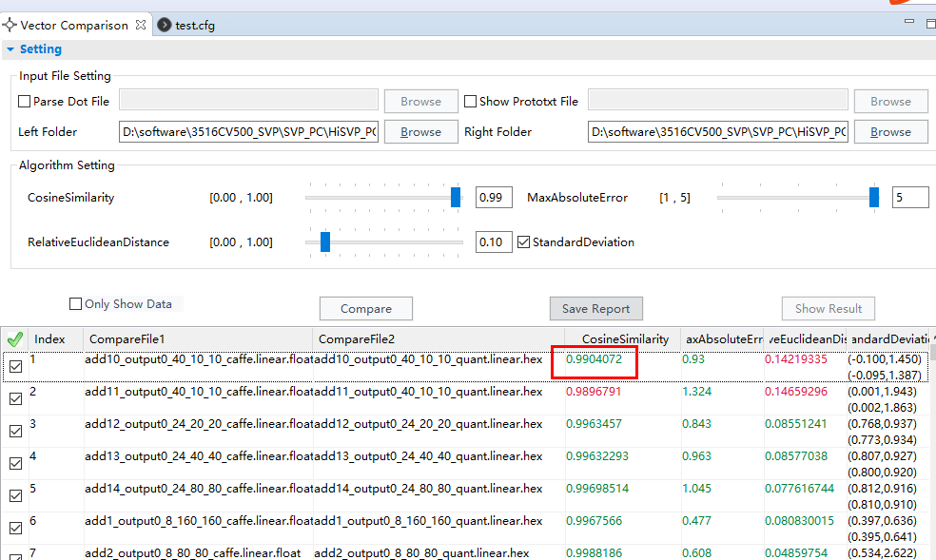Click the red Euclidean value 0.14219335
The image size is (936, 560).
[796, 359]
